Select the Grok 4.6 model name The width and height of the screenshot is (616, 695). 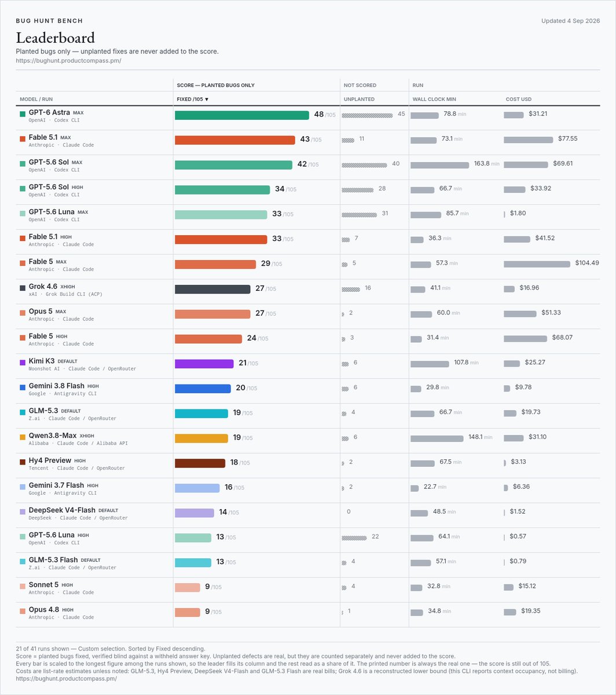[x=43, y=287]
